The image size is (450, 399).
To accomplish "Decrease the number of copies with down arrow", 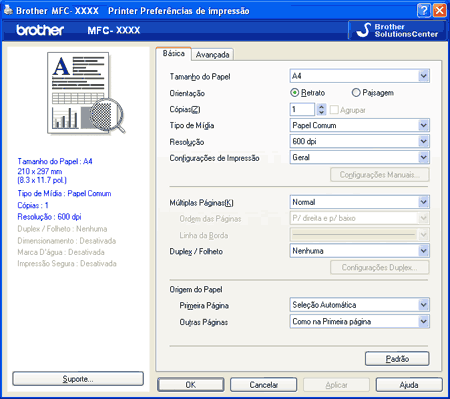I will click(x=321, y=112).
